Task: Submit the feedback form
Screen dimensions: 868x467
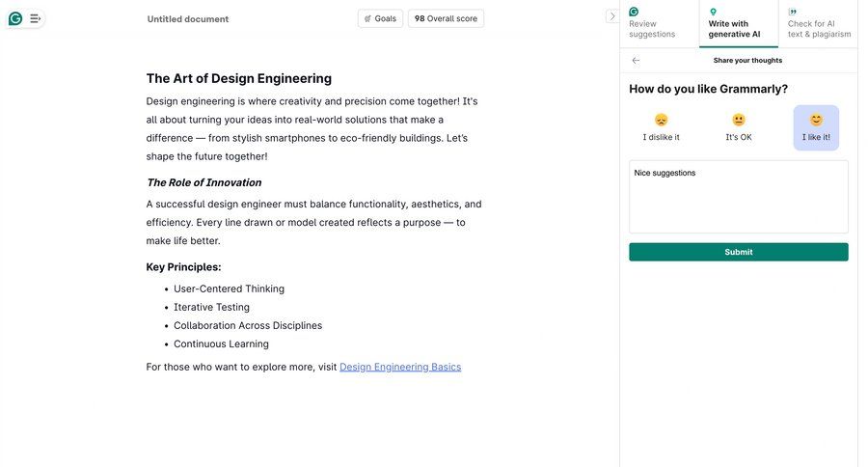Action: click(x=739, y=252)
